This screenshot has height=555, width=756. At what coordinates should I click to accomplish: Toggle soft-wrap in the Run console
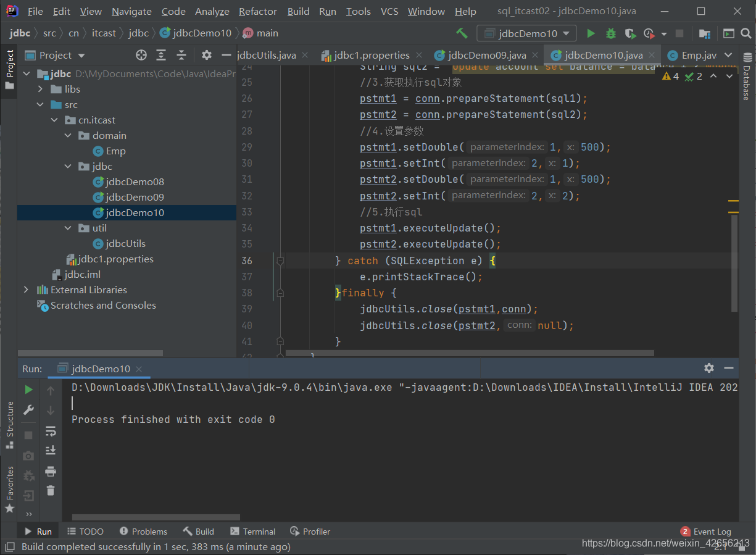pos(51,431)
